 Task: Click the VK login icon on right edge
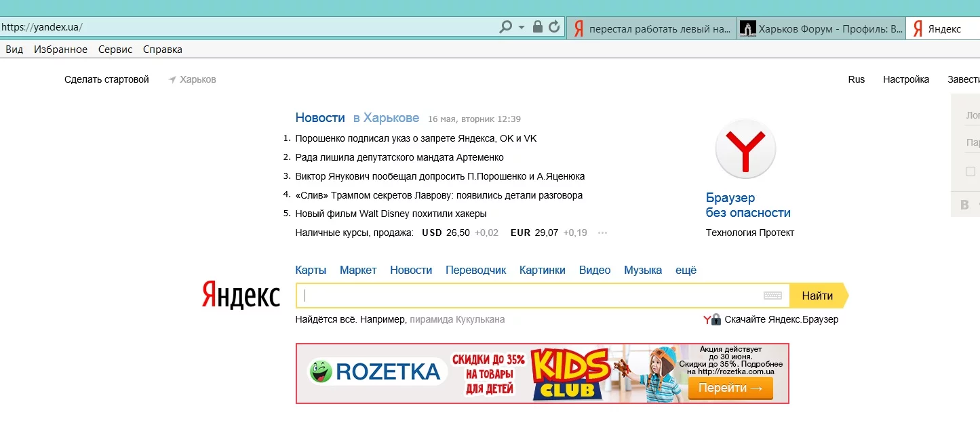pyautogui.click(x=965, y=205)
